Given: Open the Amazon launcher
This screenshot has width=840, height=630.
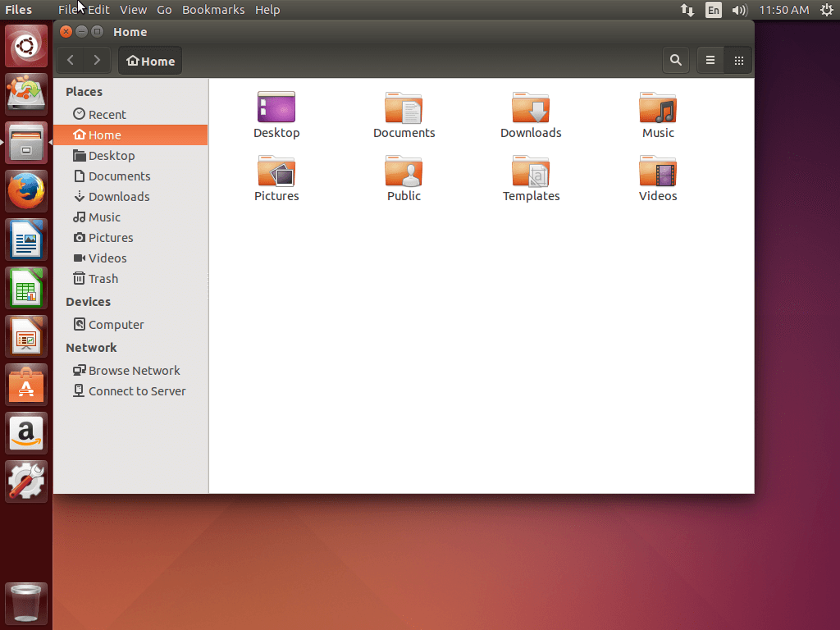Looking at the screenshot, I should tap(26, 433).
